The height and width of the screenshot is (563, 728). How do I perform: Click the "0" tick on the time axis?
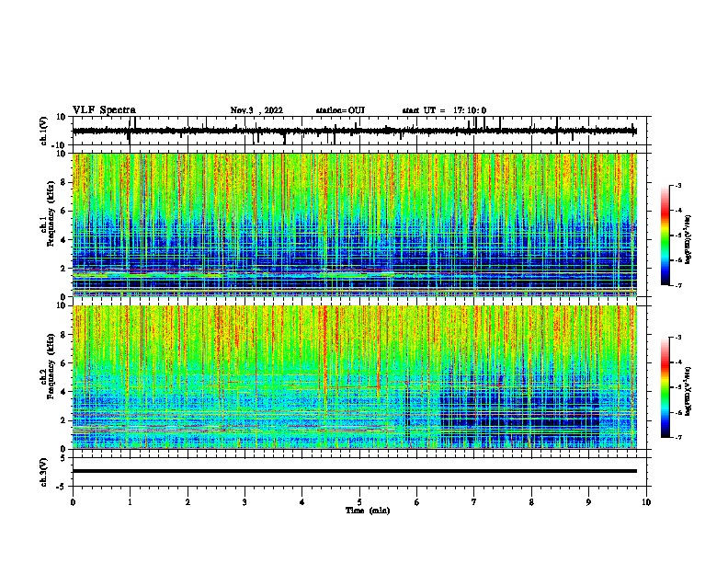73,502
